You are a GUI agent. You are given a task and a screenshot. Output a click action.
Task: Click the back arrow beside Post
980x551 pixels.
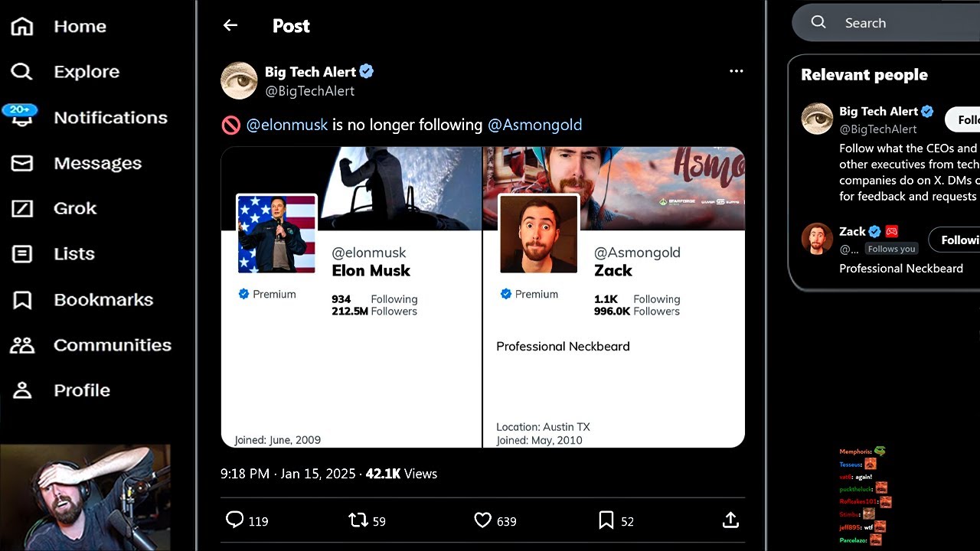coord(230,25)
